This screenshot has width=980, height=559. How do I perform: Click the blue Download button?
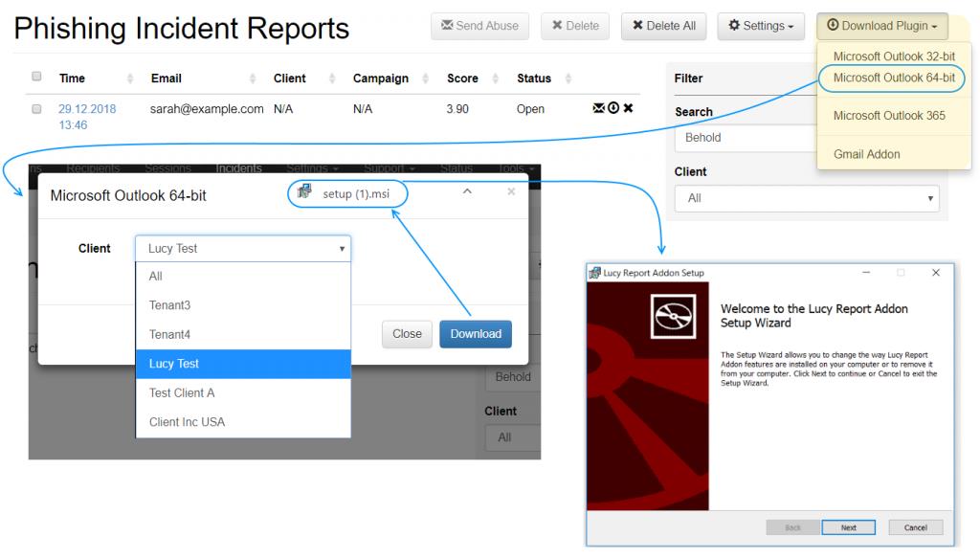pyautogui.click(x=476, y=334)
